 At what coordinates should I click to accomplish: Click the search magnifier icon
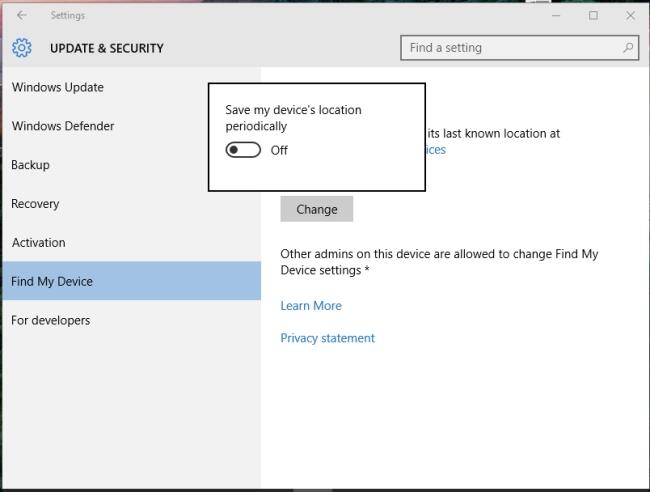click(x=628, y=47)
